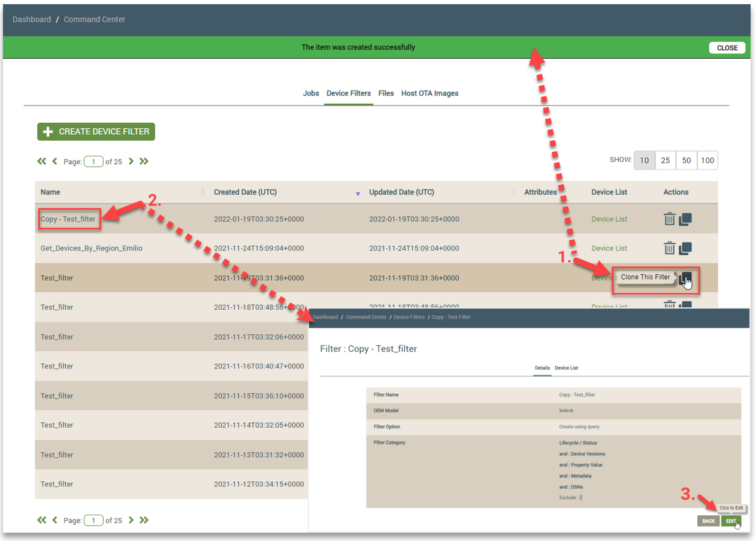Viewport: 756px width, 541px height.
Task: Open Device List link for Copy - Test_filter
Action: pos(609,219)
